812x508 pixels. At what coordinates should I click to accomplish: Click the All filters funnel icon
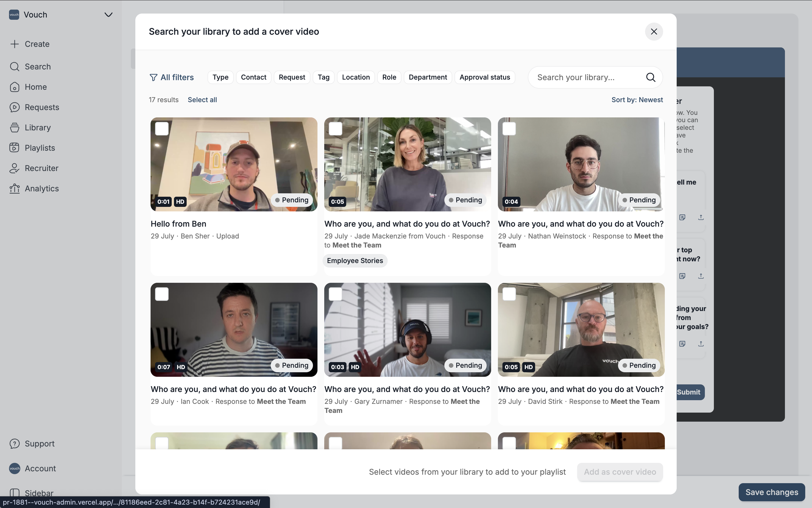pos(153,78)
